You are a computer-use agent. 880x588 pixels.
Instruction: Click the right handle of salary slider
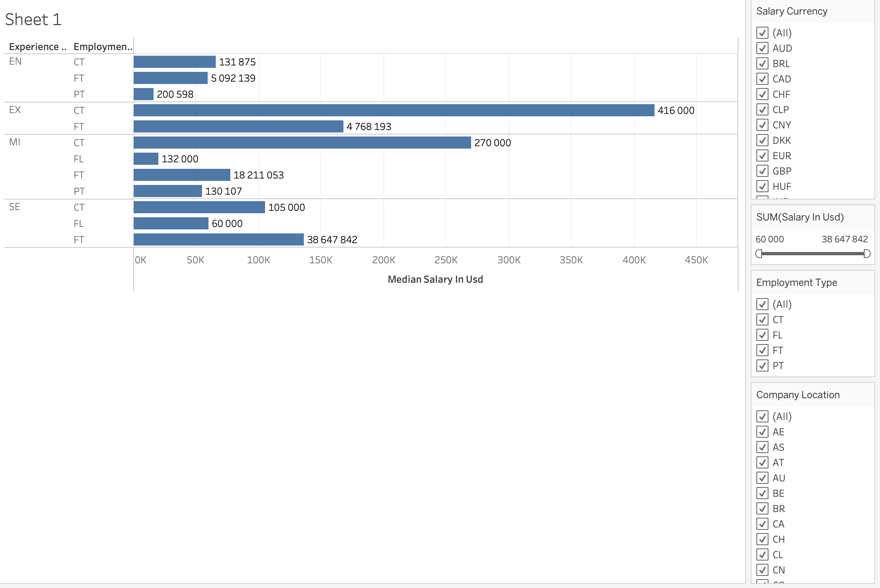coord(867,254)
